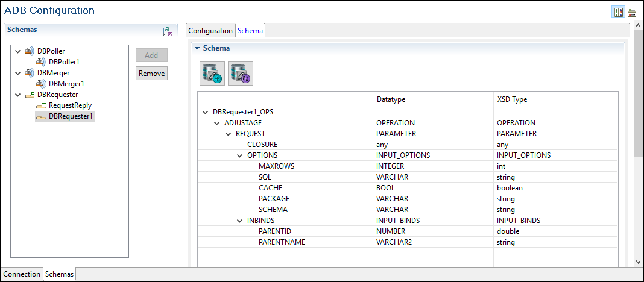Viewport: 644px width, 282px height.
Task: Collapse the DBRequester tree node
Action: (x=18, y=95)
